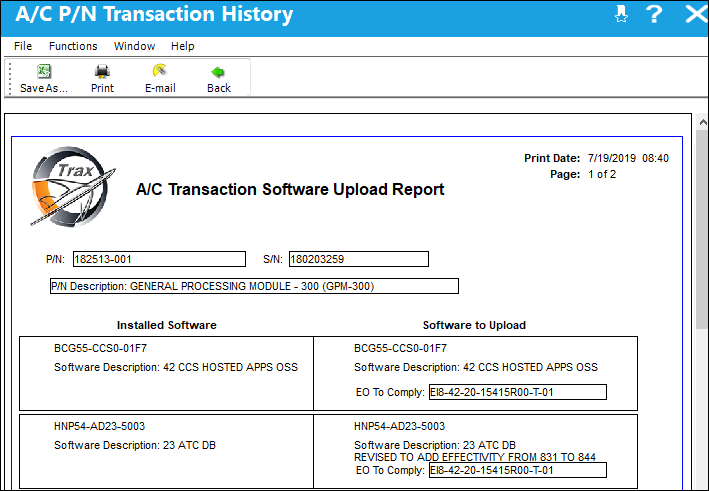Click the pin/favorite icon in title bar
The height and width of the screenshot is (491, 709).
pyautogui.click(x=621, y=14)
